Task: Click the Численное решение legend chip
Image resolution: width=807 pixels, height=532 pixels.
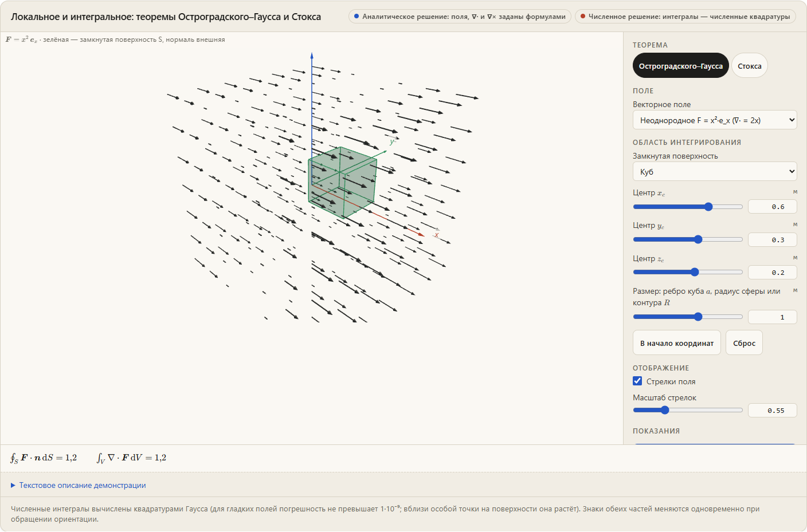Action: (x=685, y=17)
